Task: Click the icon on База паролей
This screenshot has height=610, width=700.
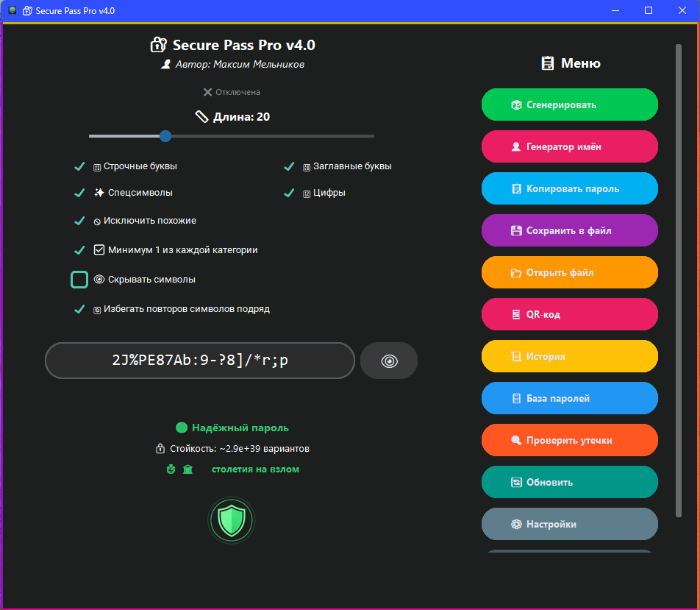Action: click(x=516, y=398)
